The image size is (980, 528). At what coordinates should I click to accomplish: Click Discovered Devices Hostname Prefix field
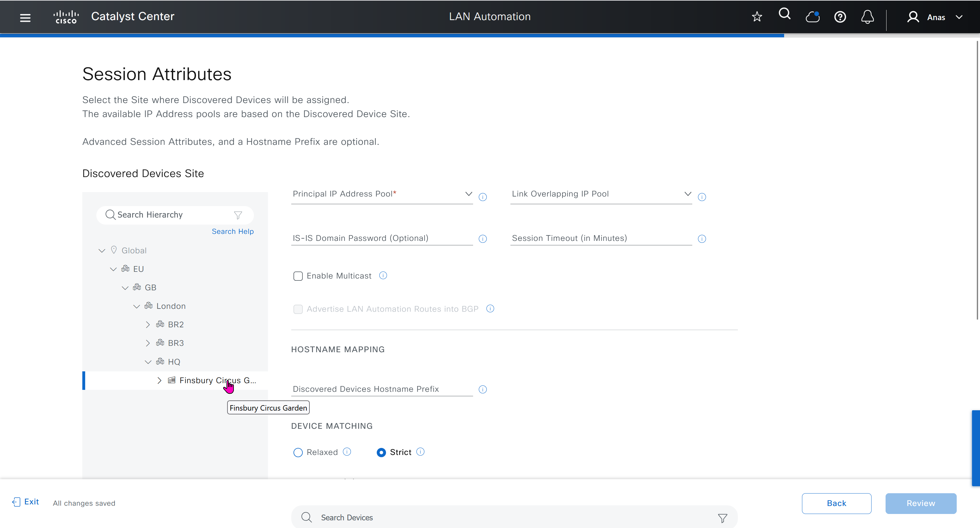(x=382, y=389)
